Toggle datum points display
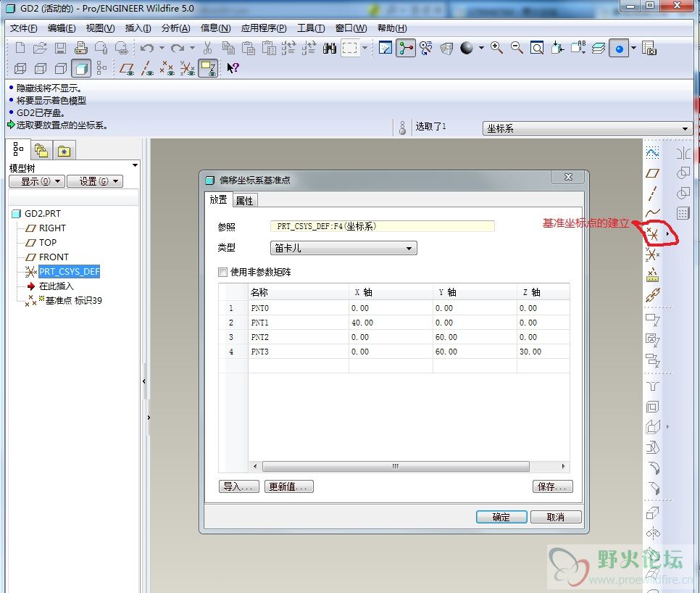Screen dimensions: 700x593 (x=167, y=68)
